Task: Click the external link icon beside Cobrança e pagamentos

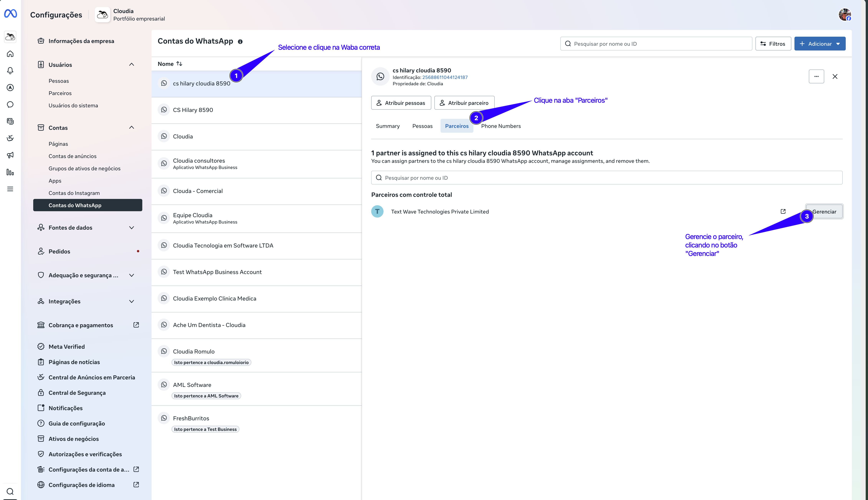Action: point(136,325)
